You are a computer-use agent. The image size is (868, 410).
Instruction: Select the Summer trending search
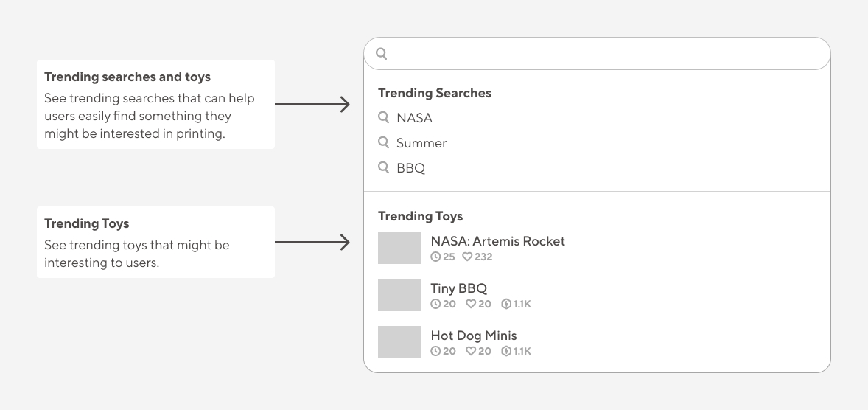pyautogui.click(x=421, y=143)
